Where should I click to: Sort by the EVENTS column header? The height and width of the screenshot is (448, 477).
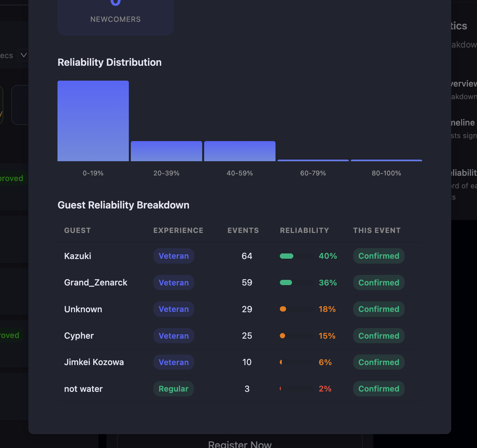pyautogui.click(x=243, y=230)
